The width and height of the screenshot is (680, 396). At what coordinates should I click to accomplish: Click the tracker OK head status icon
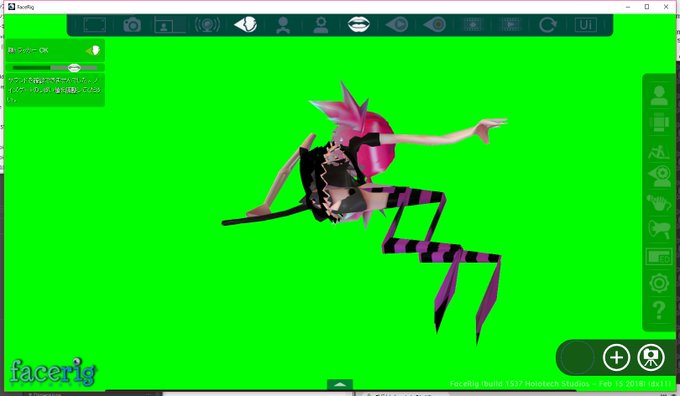click(x=93, y=50)
